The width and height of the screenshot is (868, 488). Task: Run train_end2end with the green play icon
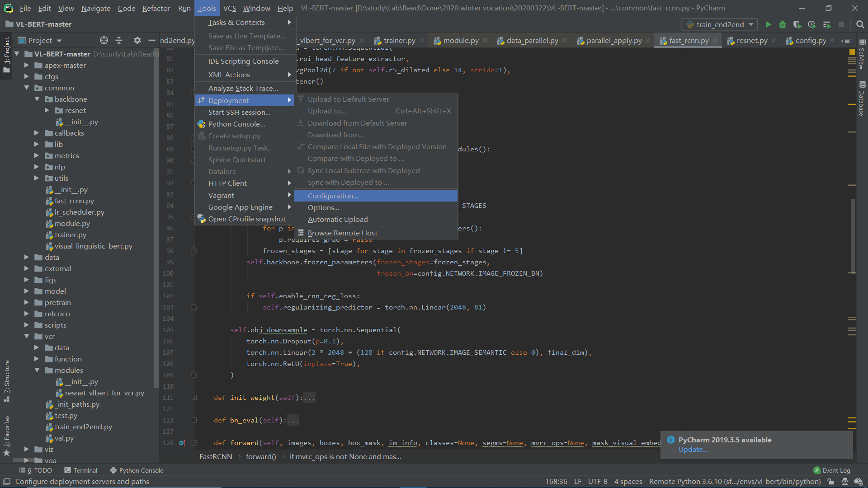pyautogui.click(x=768, y=24)
